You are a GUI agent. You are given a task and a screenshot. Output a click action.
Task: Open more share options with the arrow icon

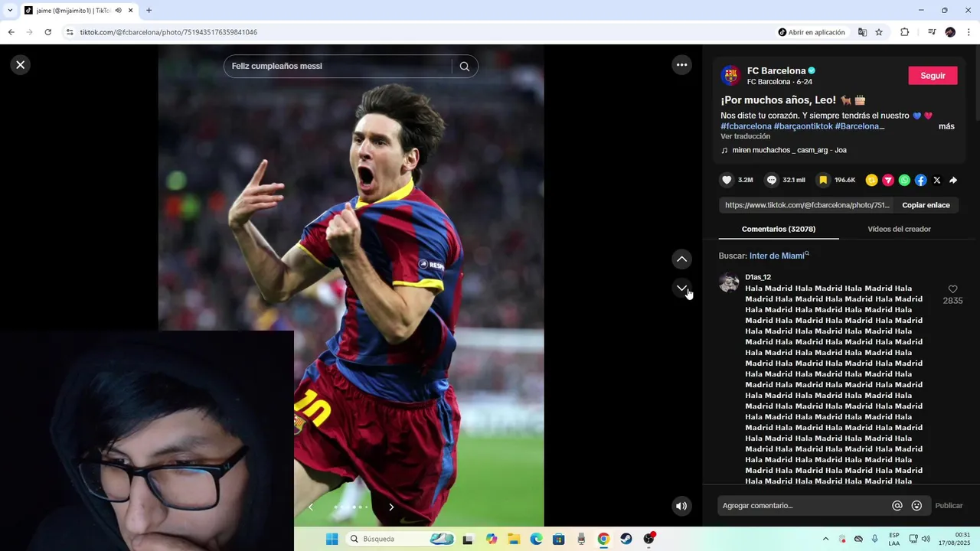coord(953,180)
